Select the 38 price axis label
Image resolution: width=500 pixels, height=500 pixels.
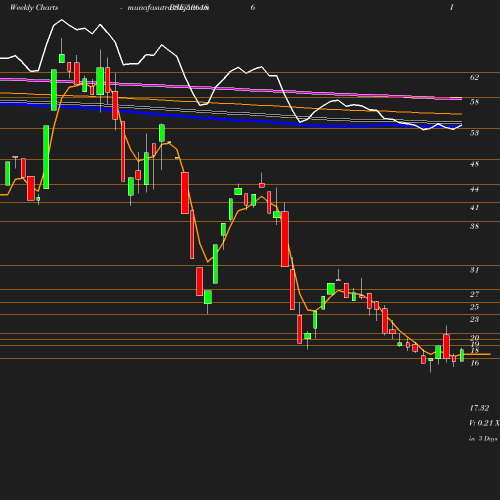coord(474,226)
